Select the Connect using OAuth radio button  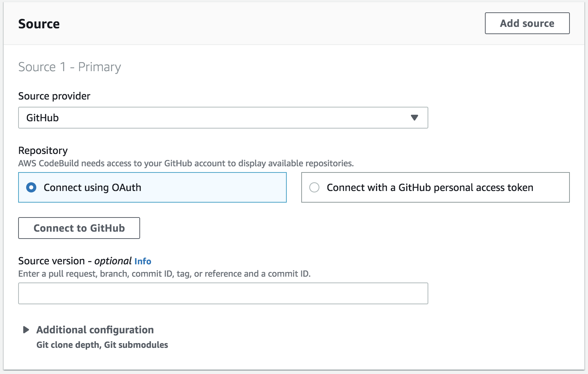[31, 187]
